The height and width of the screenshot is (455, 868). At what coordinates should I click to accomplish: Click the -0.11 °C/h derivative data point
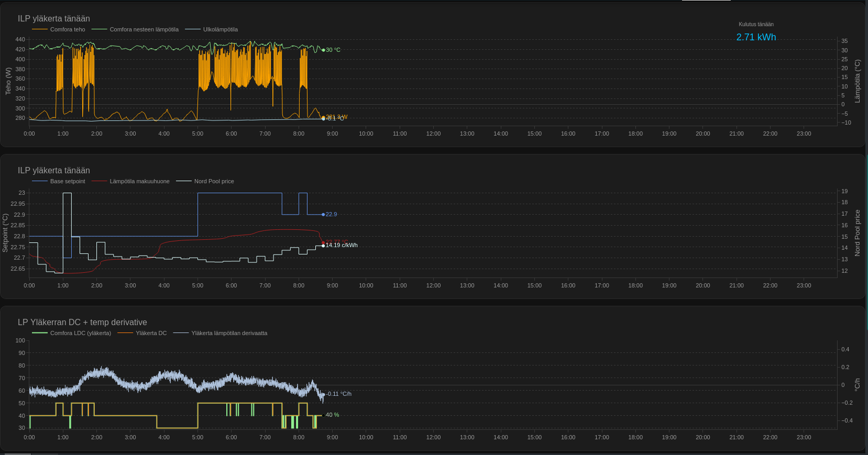pos(324,394)
